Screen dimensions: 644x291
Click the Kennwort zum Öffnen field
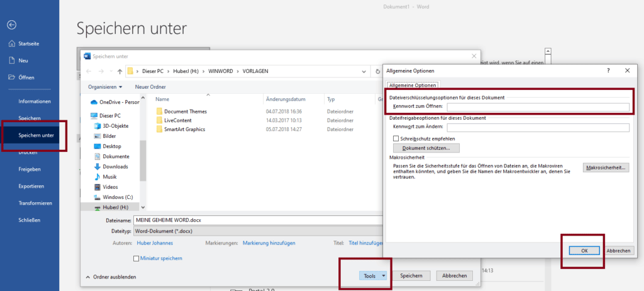pyautogui.click(x=538, y=107)
